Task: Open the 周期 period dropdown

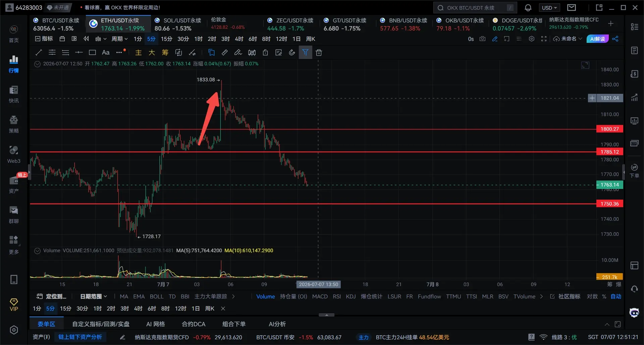Action: (x=119, y=39)
